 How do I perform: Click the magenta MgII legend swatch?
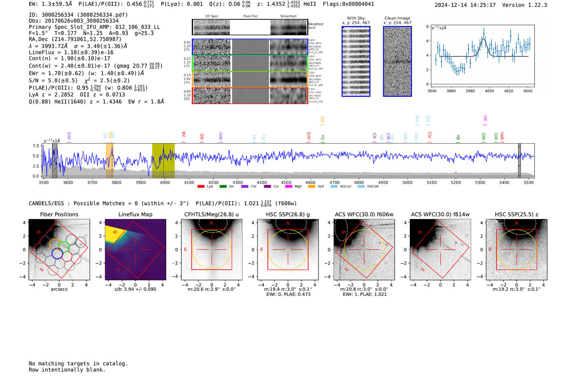click(288, 186)
